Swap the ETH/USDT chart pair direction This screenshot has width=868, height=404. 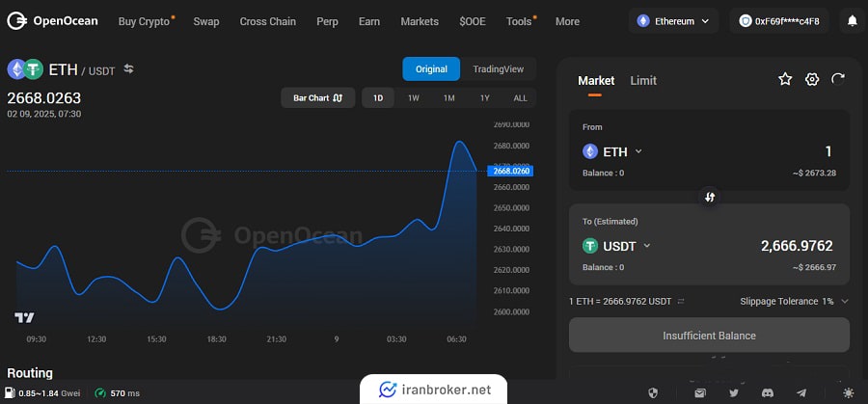click(x=128, y=69)
